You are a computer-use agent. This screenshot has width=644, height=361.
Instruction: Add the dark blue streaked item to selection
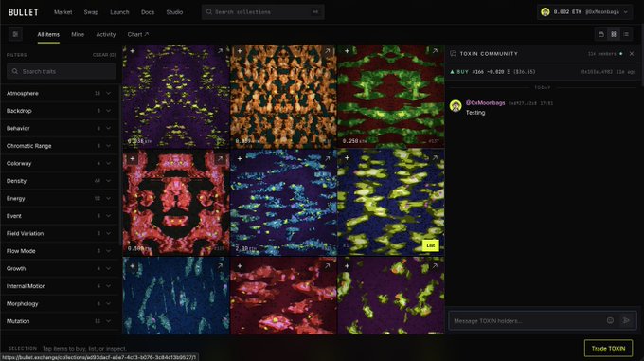133,266
